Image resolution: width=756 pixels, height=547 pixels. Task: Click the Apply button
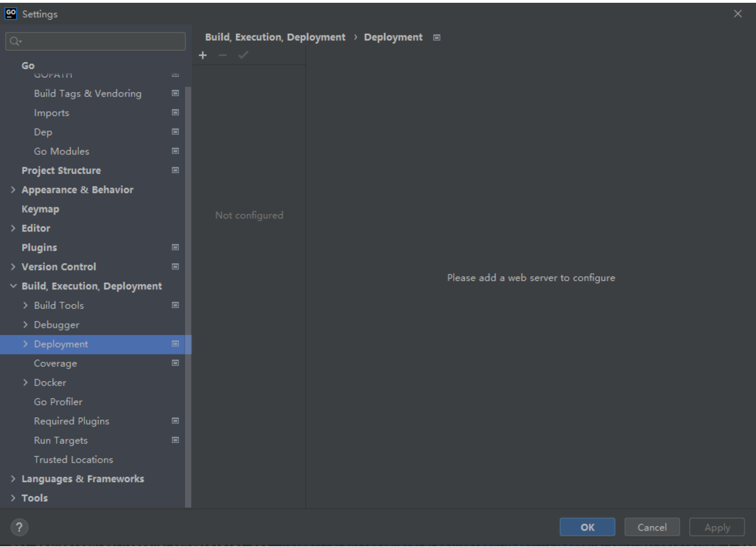(717, 527)
